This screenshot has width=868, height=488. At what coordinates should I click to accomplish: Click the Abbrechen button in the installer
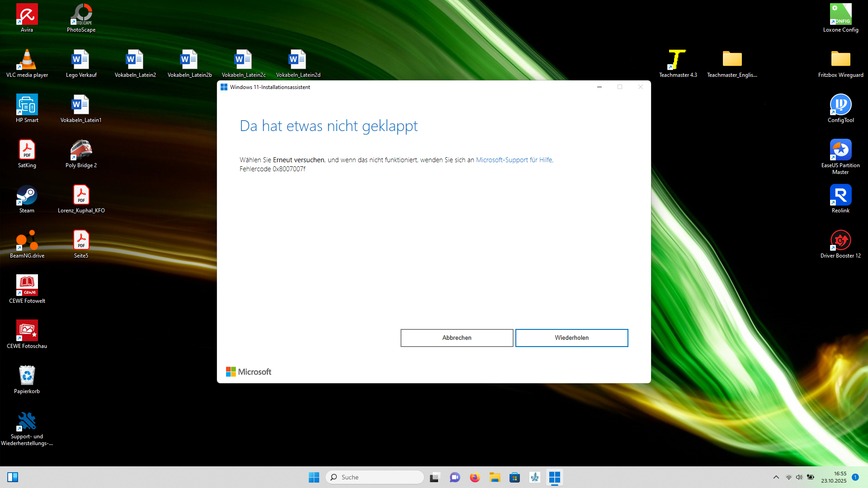457,338
